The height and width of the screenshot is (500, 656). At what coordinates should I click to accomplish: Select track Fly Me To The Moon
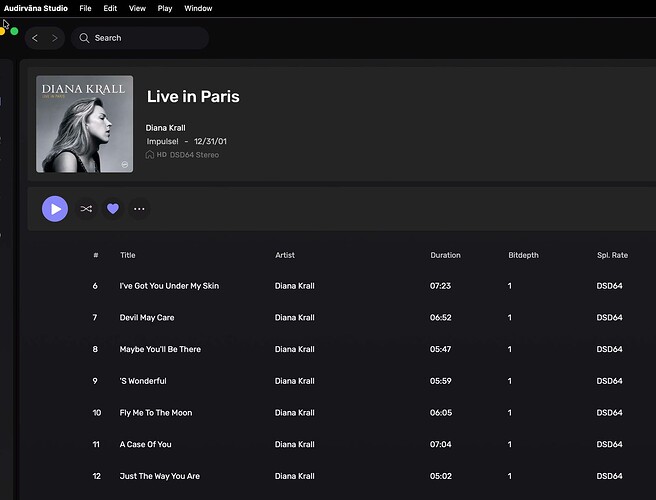pos(155,413)
